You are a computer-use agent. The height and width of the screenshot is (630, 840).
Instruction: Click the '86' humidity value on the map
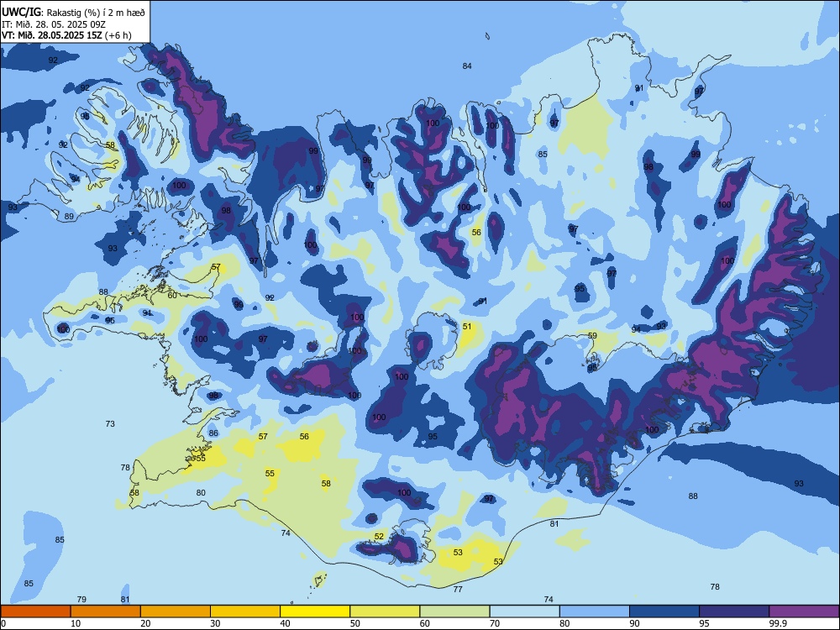(213, 433)
